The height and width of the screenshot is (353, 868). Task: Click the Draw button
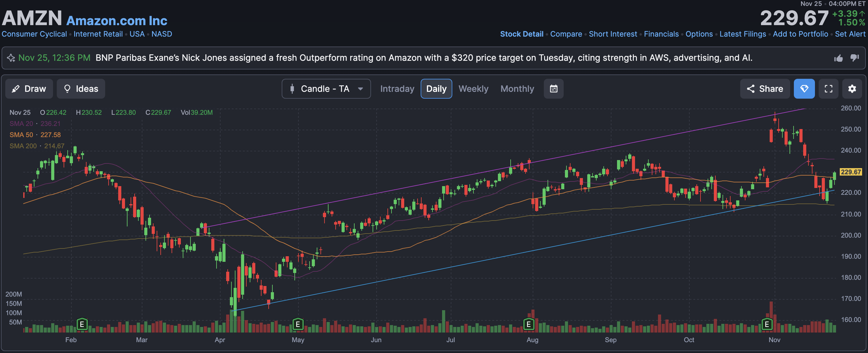pos(29,89)
